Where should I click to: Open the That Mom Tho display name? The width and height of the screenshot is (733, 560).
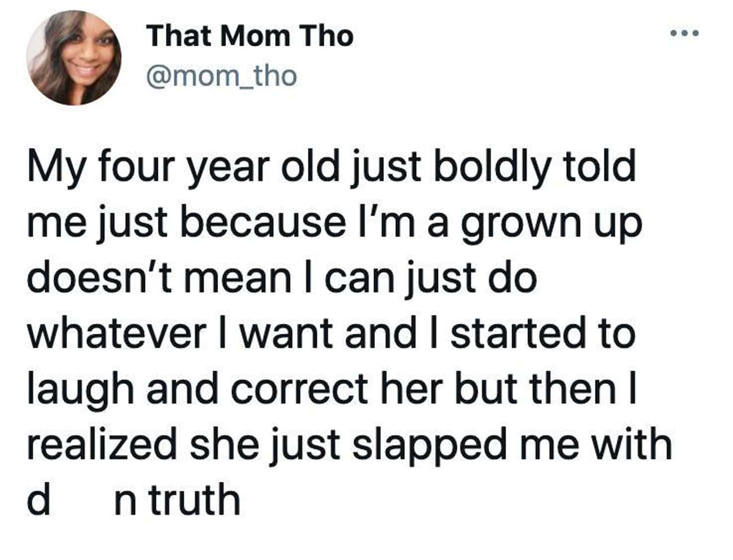point(249,36)
